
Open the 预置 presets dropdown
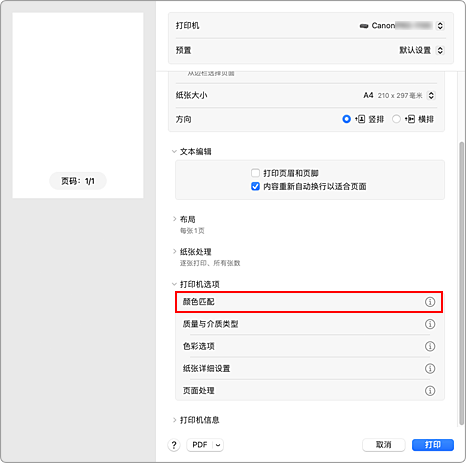[440, 50]
